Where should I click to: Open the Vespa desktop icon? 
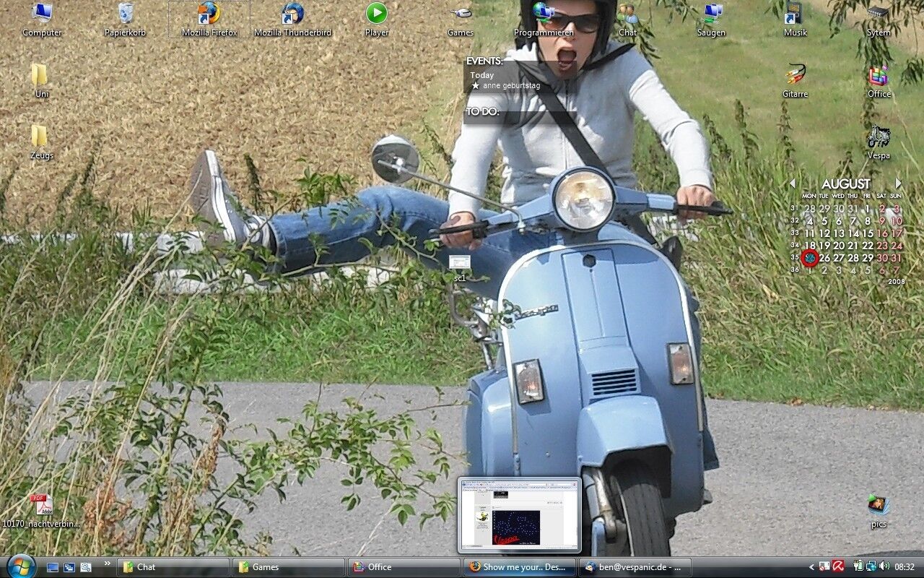878,137
